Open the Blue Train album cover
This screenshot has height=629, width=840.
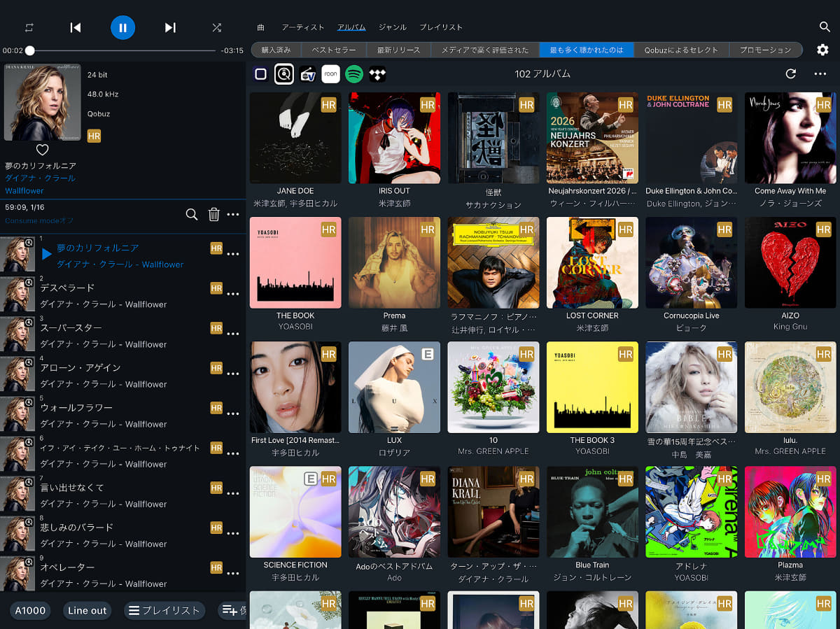[592, 512]
